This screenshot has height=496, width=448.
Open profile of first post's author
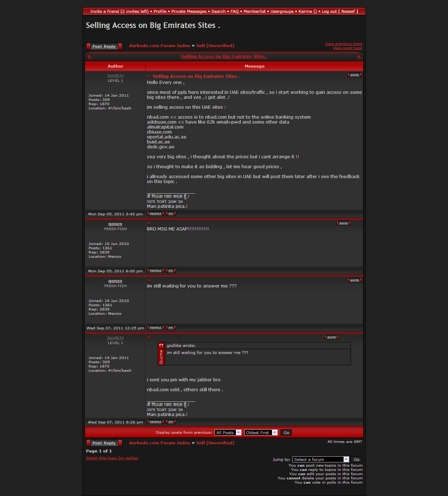pyautogui.click(x=155, y=214)
